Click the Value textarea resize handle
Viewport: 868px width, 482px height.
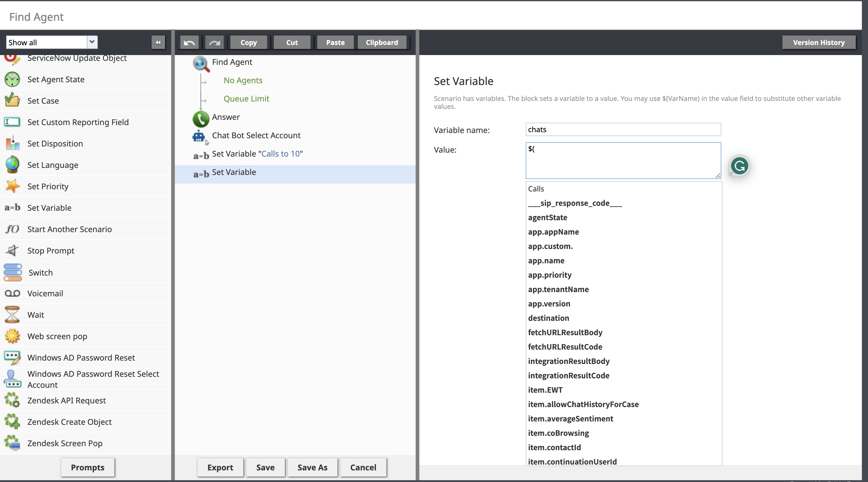pos(717,175)
